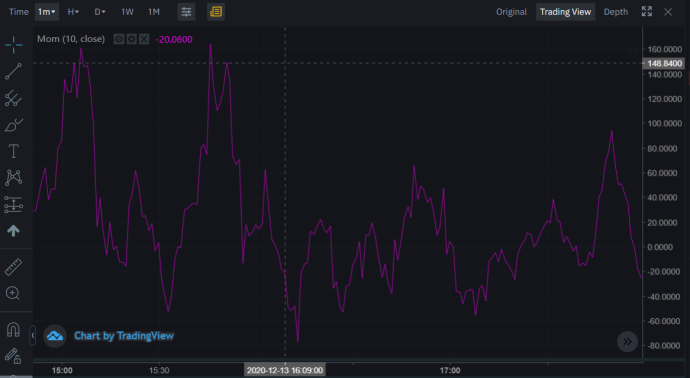
Task: Activate the zoom in tool
Action: [x=13, y=293]
